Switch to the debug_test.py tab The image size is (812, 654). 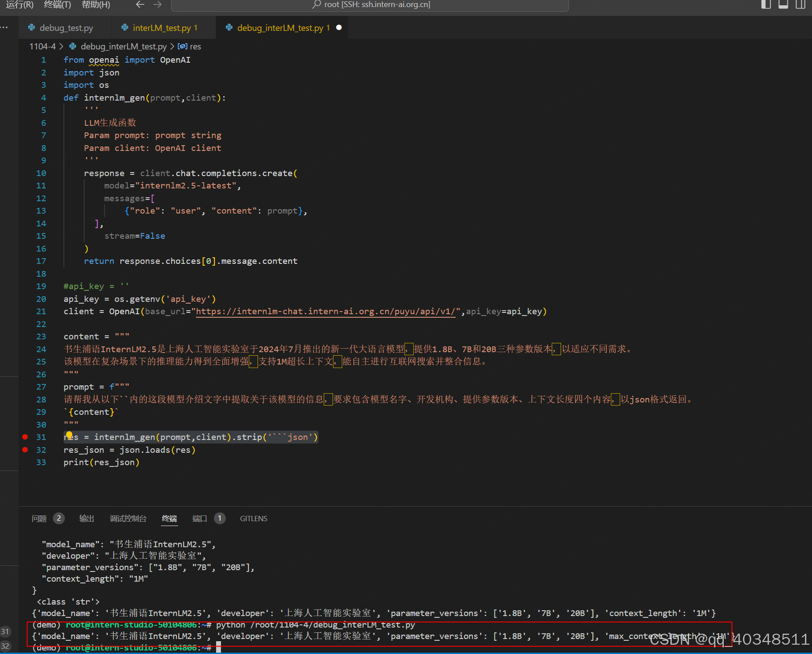pos(65,28)
